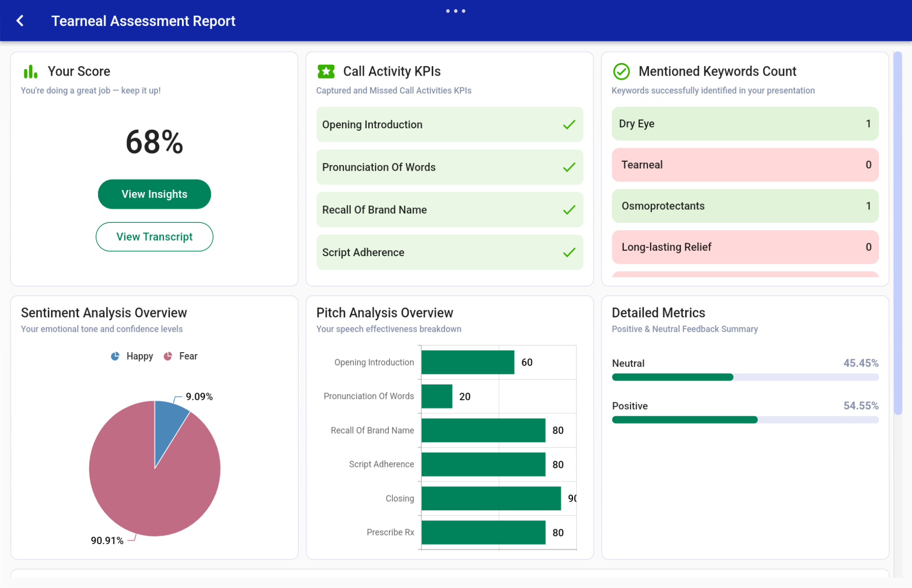Image resolution: width=912 pixels, height=588 pixels.
Task: Click the Recall Of Brand Name KPI checkmark
Action: click(x=569, y=210)
